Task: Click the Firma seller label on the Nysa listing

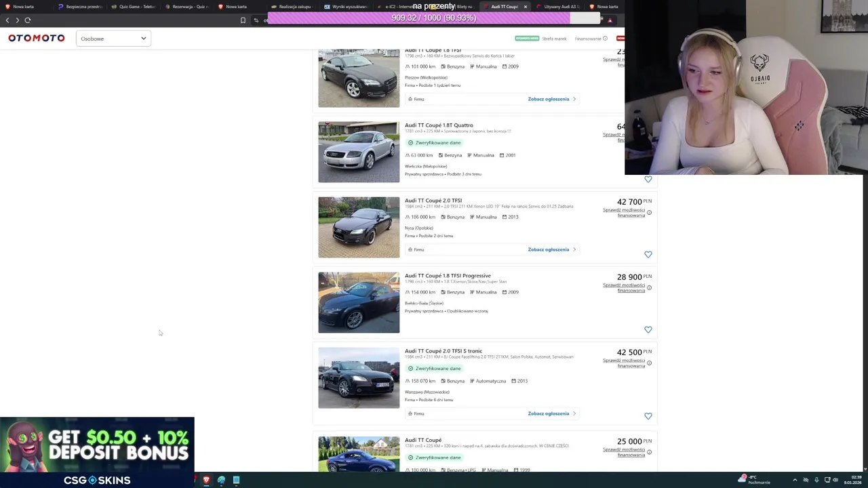Action: click(416, 249)
